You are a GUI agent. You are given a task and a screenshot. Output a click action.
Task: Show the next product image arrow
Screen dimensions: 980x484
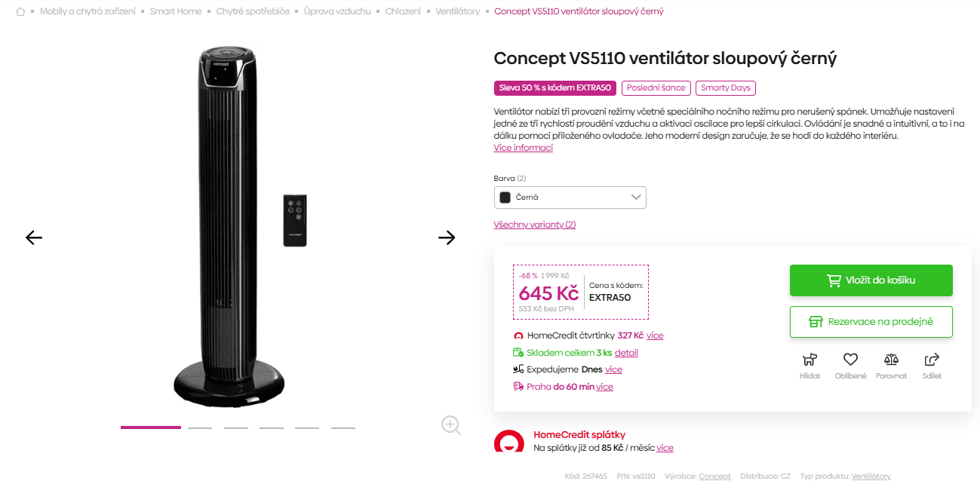(447, 237)
